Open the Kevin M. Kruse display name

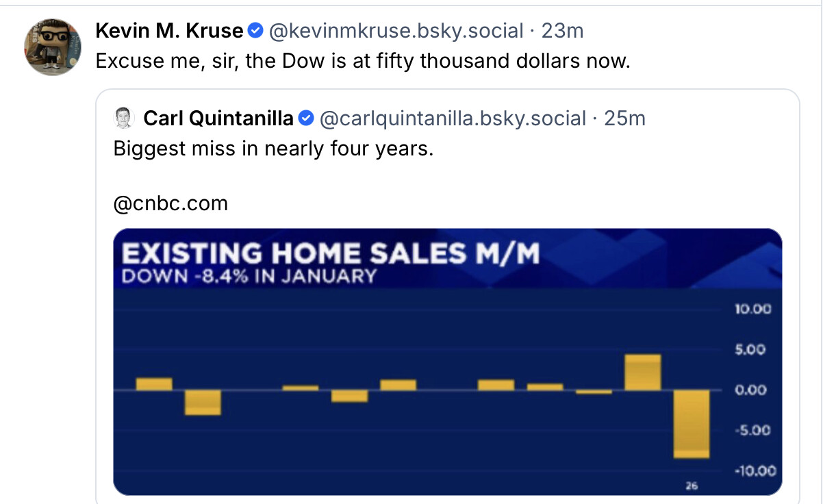point(168,31)
